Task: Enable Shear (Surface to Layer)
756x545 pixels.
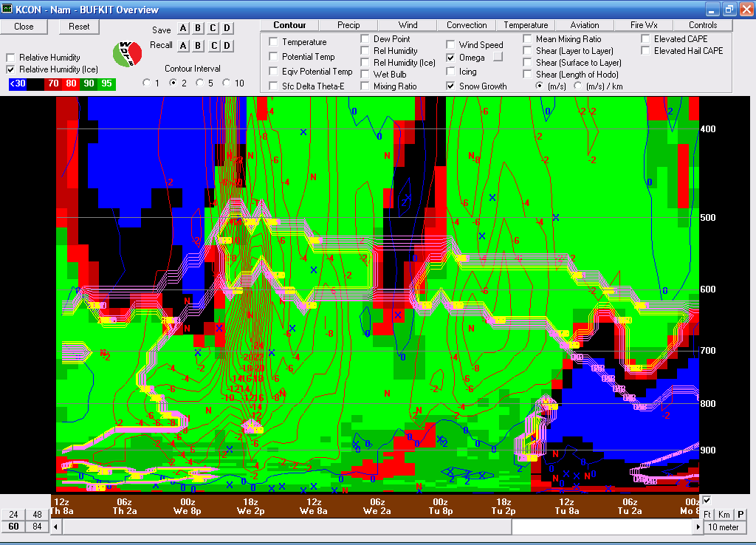Action: 527,62
